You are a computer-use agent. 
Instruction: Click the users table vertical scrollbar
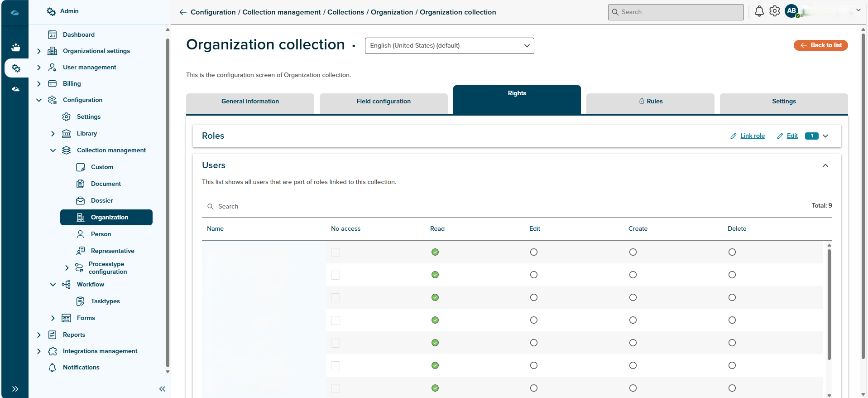(x=829, y=304)
